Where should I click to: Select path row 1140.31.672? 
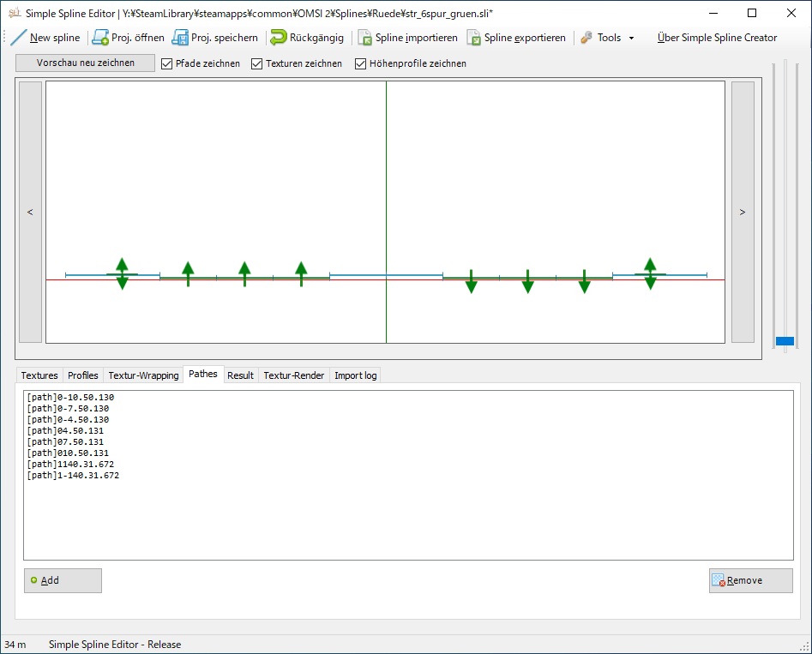tap(70, 464)
